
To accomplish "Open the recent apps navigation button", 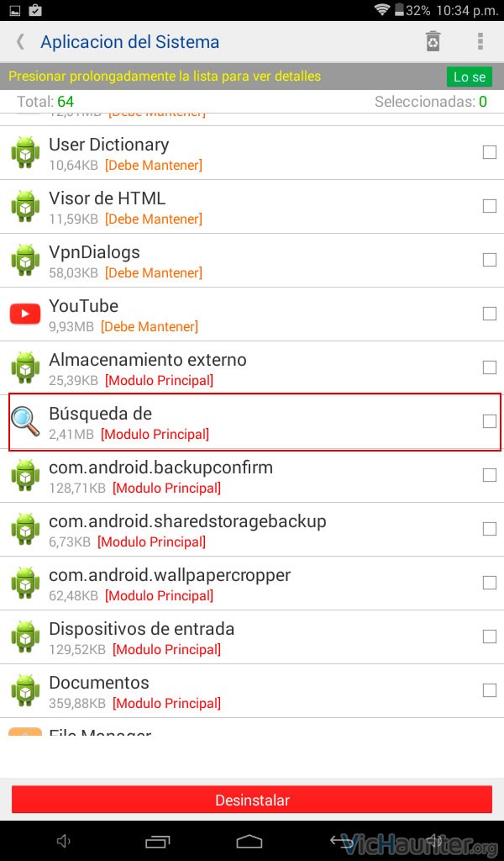I will point(157,841).
